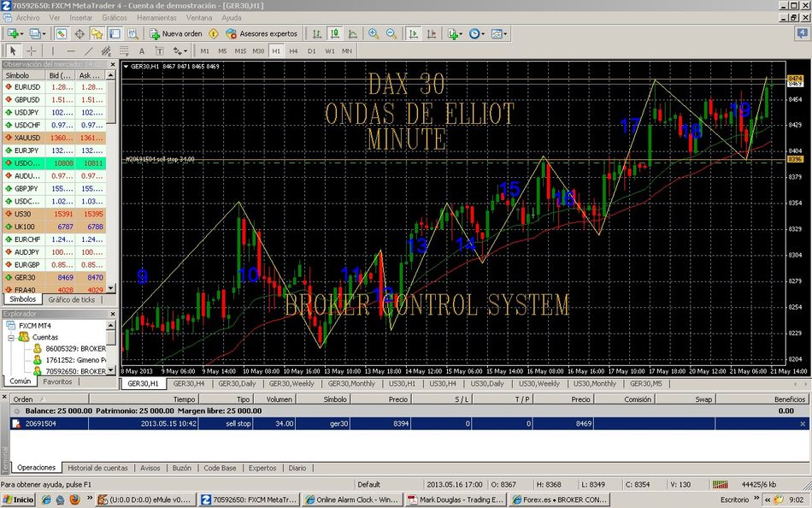Collapse the Cuentas tree node
The width and height of the screenshot is (812, 508).
[x=11, y=337]
